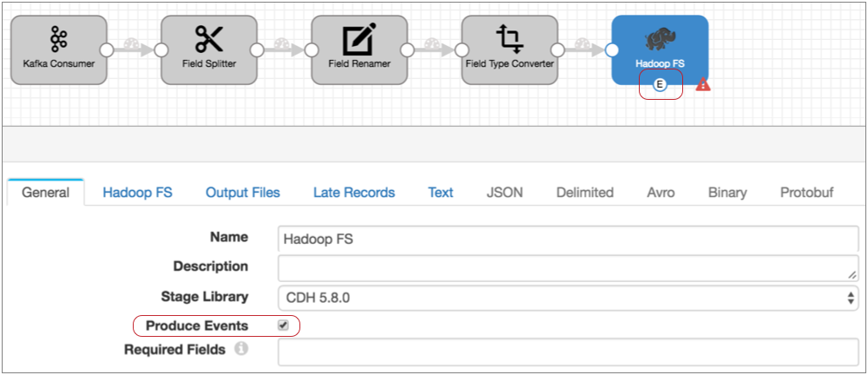Uncheck the Produce Events checkbox
Screen dimensions: 868x375
pos(282,326)
